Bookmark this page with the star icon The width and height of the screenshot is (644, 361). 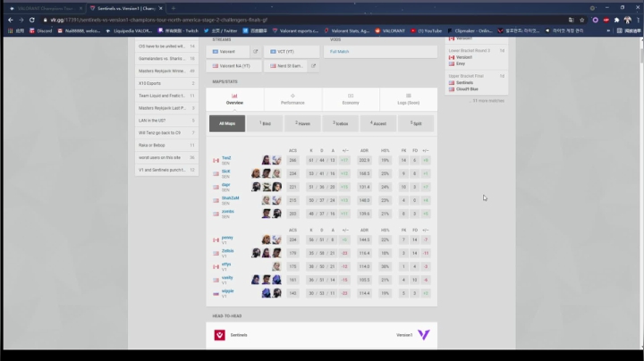581,20
